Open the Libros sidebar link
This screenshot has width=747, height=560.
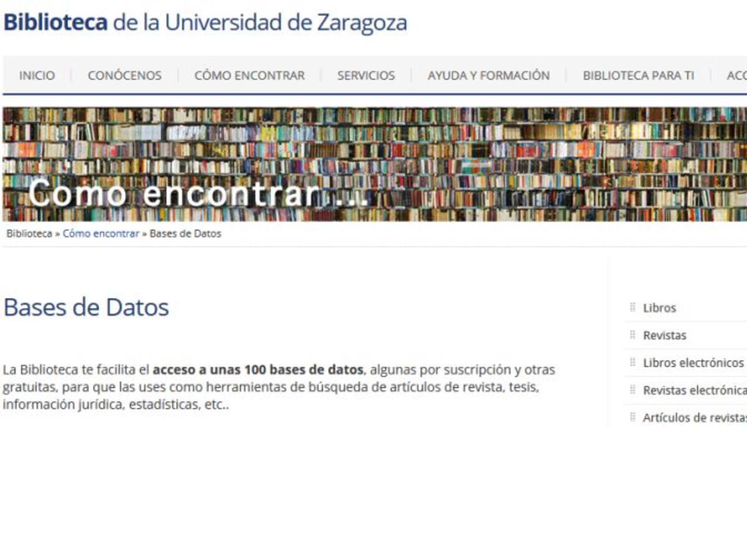pyautogui.click(x=659, y=308)
